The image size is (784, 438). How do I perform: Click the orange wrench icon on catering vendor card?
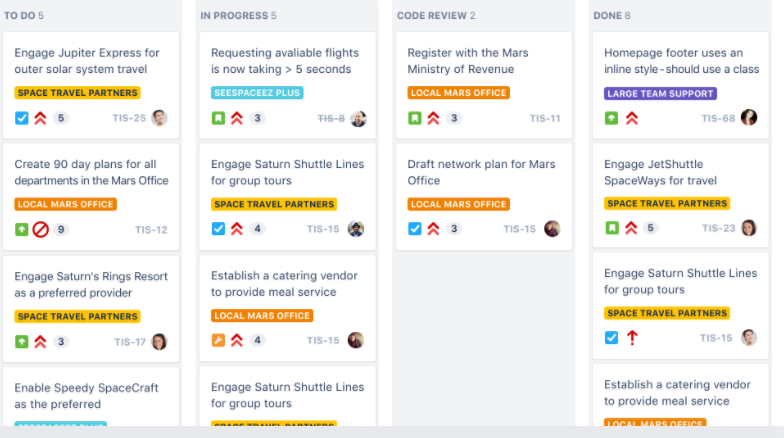click(218, 340)
